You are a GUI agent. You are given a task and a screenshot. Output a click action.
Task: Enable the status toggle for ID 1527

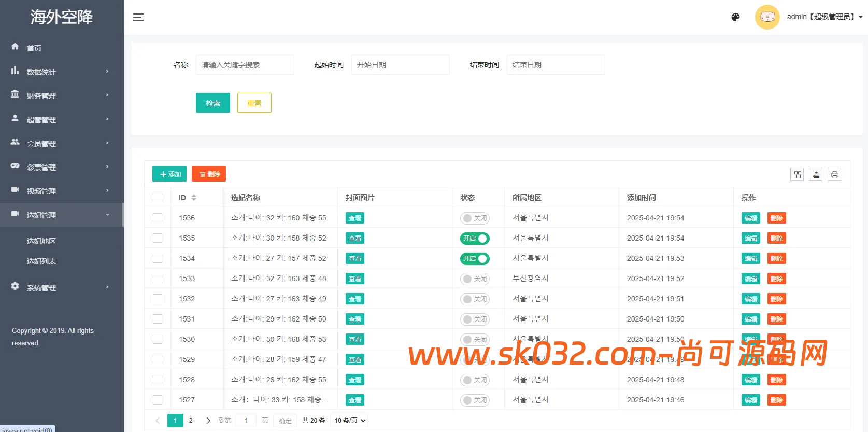(475, 400)
